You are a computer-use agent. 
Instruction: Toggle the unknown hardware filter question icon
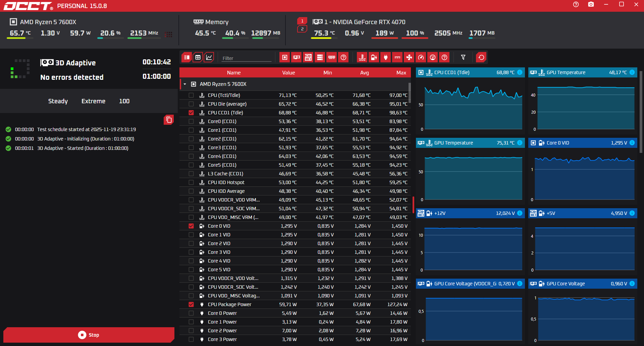(343, 57)
